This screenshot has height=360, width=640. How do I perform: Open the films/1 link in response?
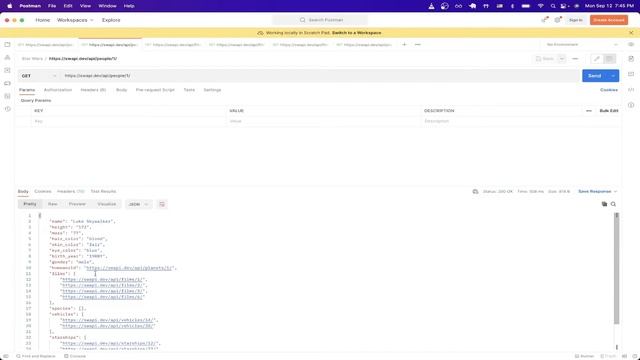[102, 280]
